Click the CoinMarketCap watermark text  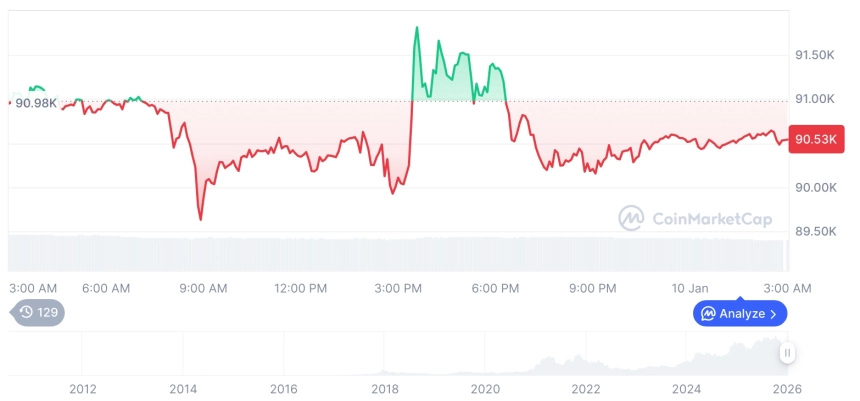click(711, 217)
